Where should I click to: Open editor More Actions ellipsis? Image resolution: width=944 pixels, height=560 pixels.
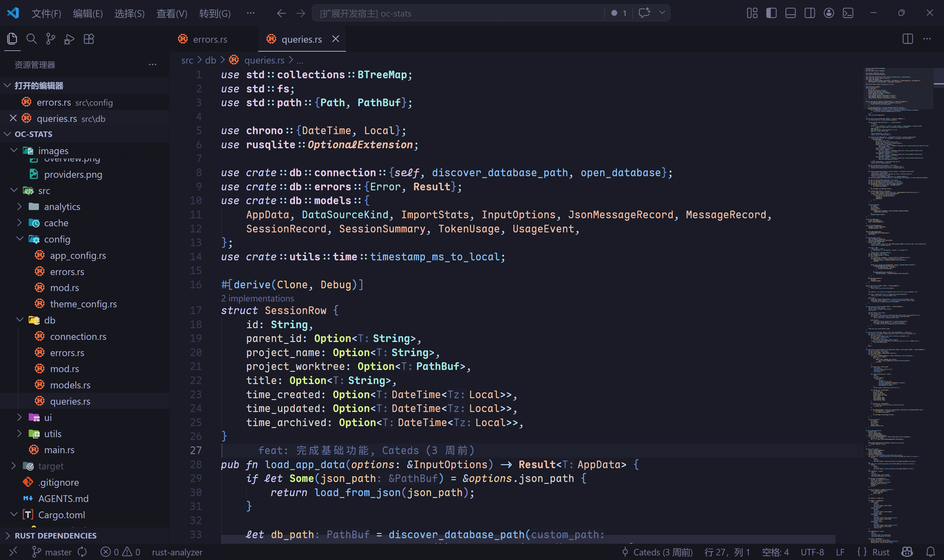(927, 39)
